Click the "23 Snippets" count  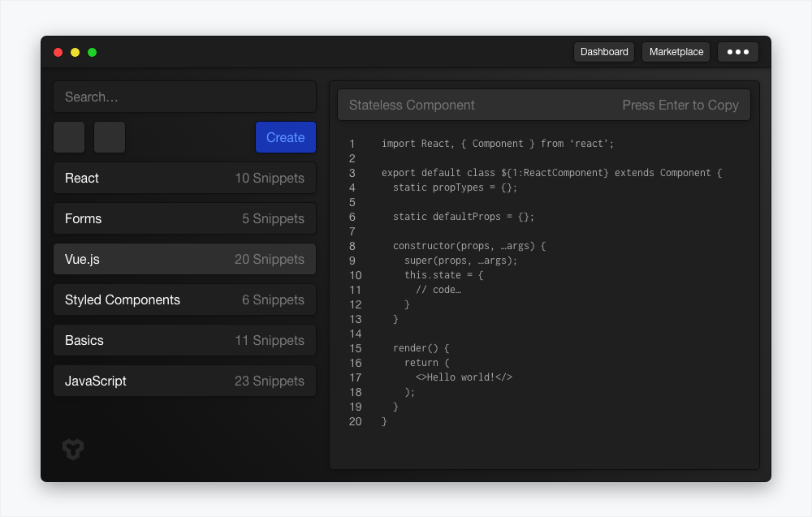click(x=270, y=381)
